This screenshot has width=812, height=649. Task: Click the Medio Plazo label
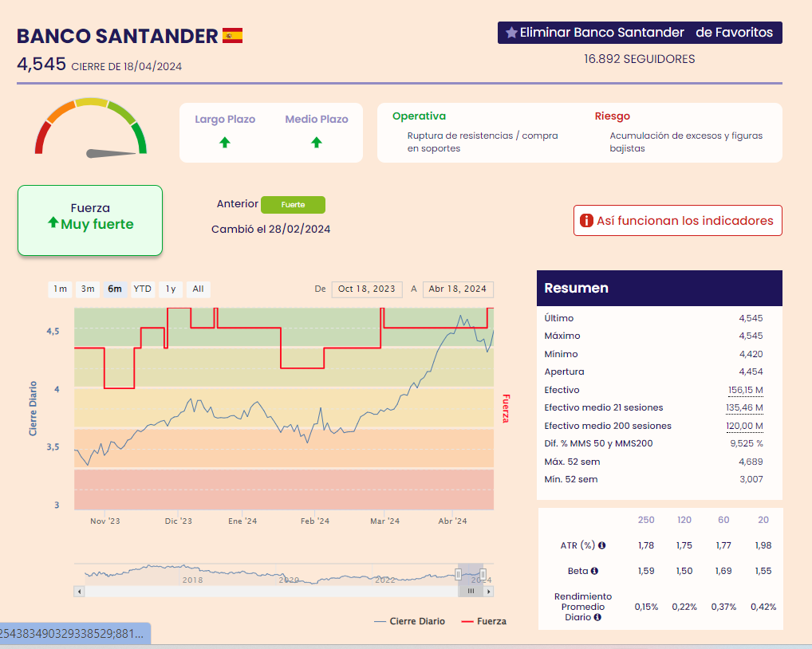[317, 119]
